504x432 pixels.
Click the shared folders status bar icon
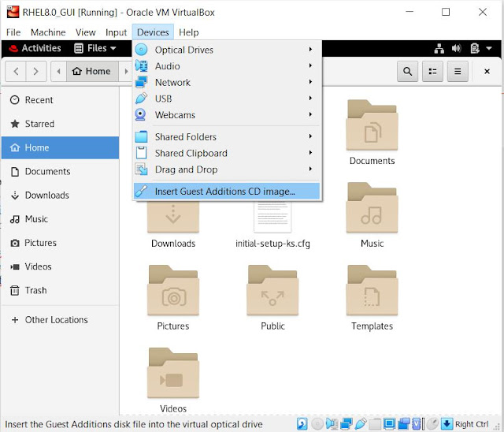tap(375, 423)
